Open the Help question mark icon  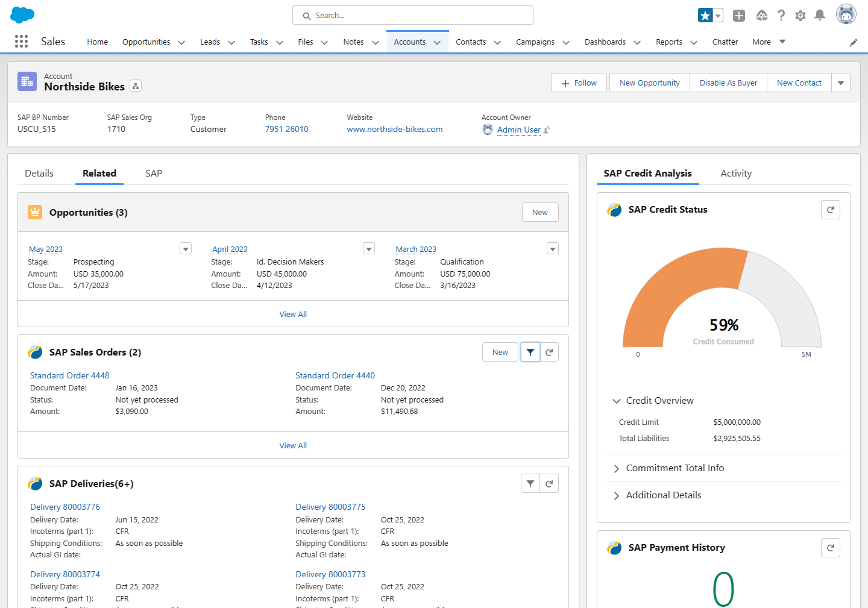pyautogui.click(x=781, y=16)
